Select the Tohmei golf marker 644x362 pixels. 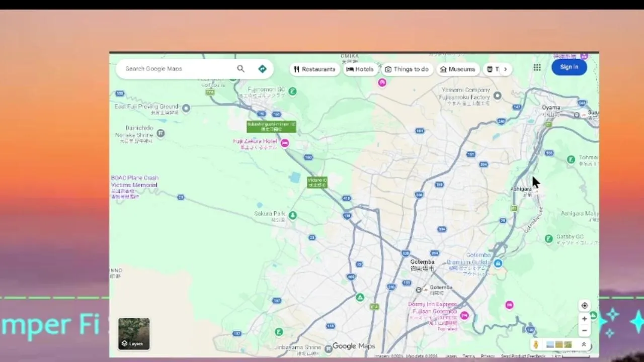(x=571, y=159)
